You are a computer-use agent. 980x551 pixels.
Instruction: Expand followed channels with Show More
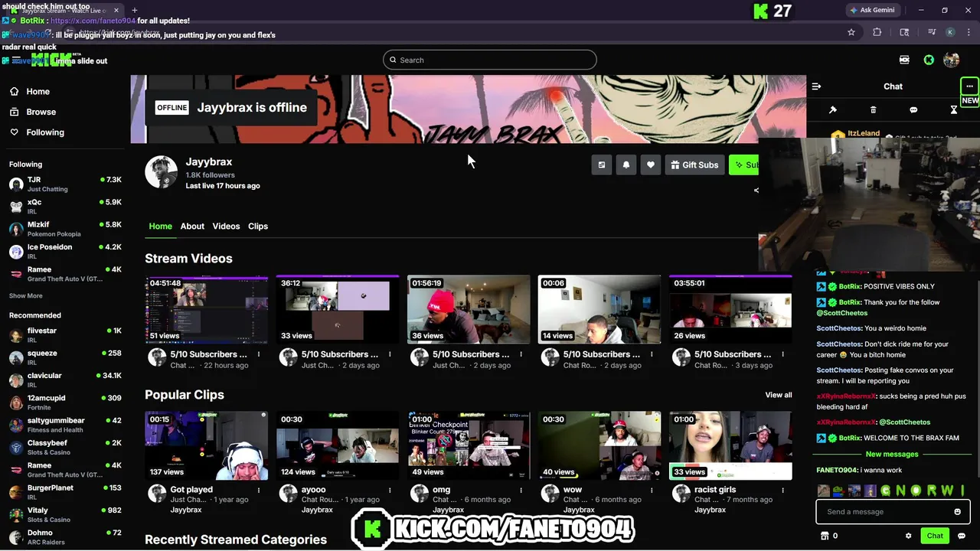click(26, 296)
